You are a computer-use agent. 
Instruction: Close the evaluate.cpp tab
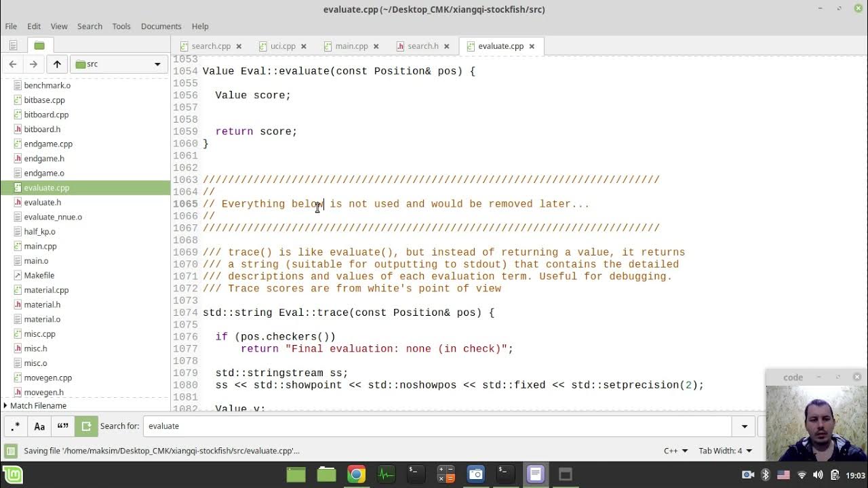point(532,46)
